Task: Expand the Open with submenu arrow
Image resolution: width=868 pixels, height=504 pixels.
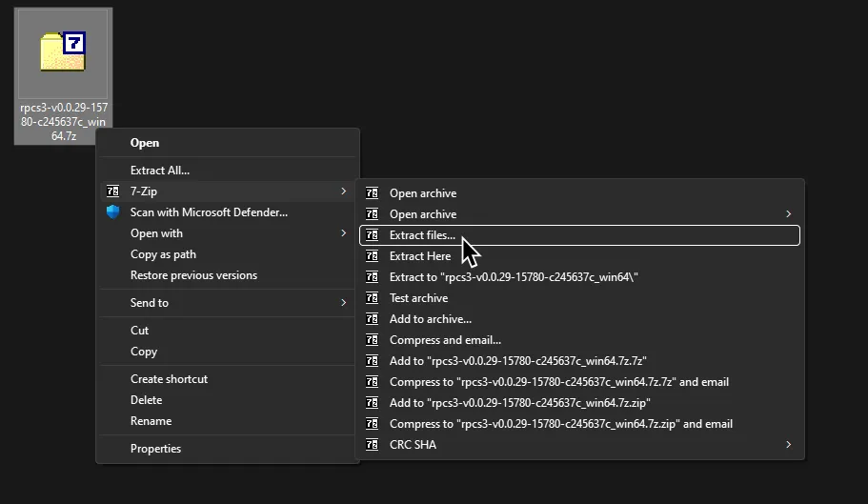Action: (x=343, y=232)
